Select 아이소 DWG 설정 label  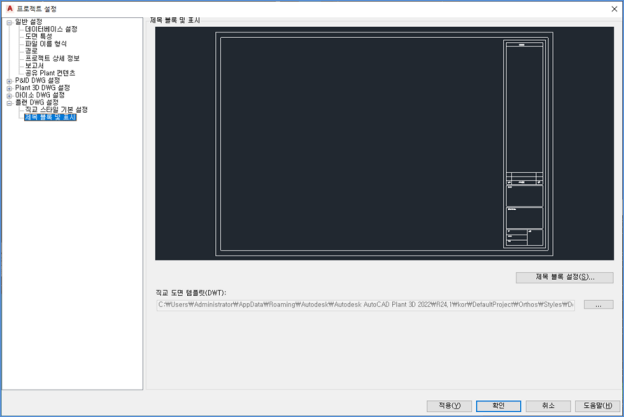[x=40, y=95]
